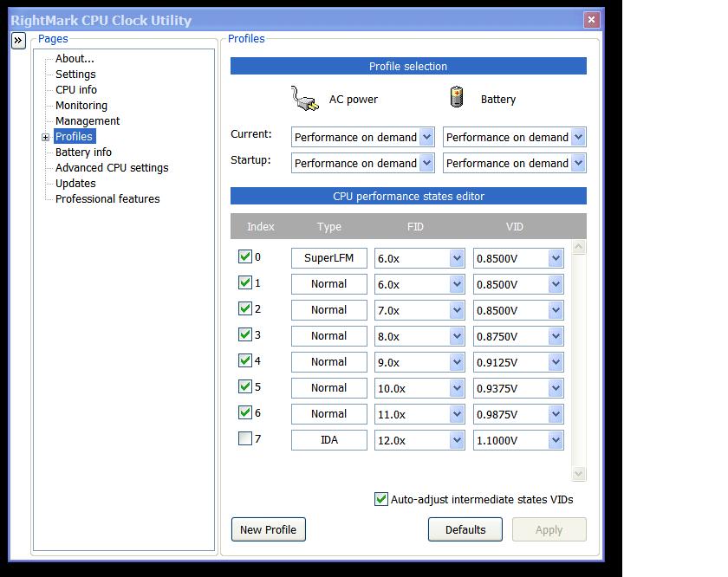Toggle the index 0 SuperLFM state checkbox

(244, 256)
